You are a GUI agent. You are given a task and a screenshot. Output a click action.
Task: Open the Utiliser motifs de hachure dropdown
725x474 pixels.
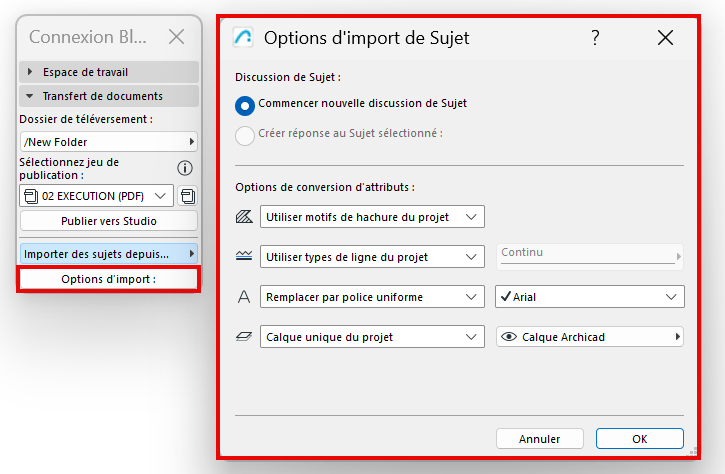[372, 217]
